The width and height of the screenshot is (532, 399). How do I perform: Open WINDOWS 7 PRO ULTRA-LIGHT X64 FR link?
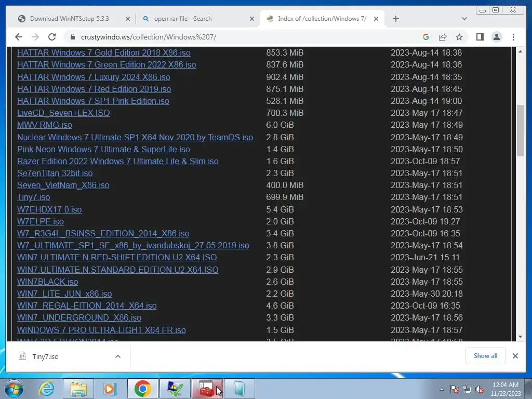click(101, 330)
